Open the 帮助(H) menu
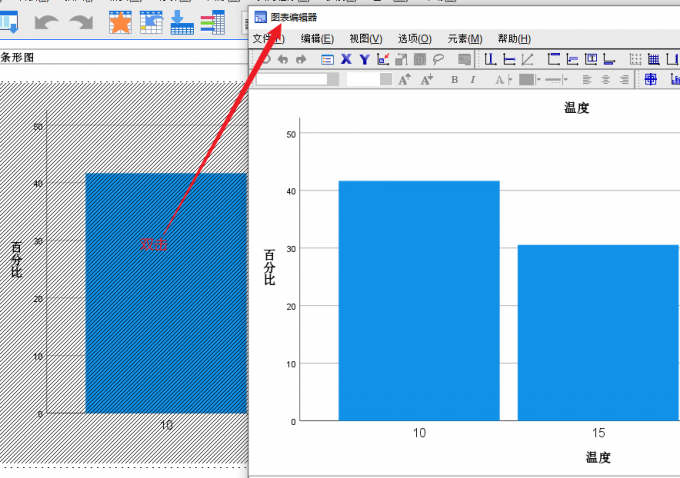 514,39
